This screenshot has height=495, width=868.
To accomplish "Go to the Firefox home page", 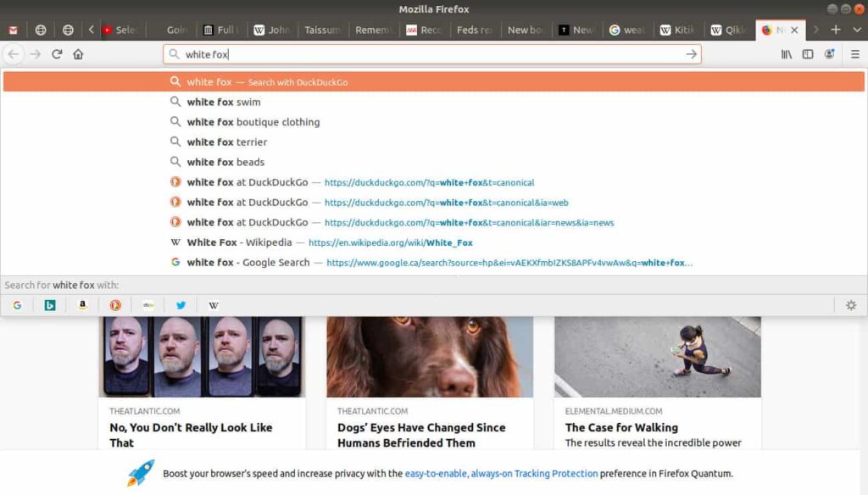I will [x=78, y=54].
